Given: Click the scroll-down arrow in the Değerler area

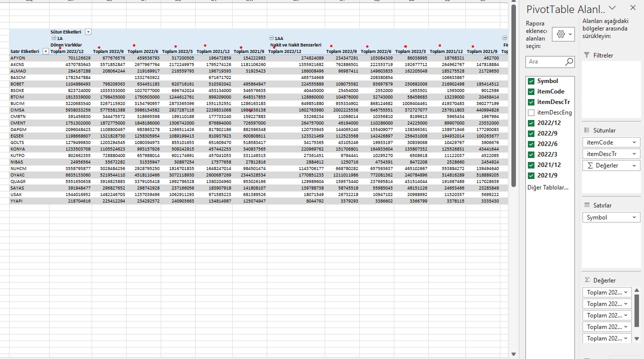Looking at the screenshot, I should [x=636, y=338].
